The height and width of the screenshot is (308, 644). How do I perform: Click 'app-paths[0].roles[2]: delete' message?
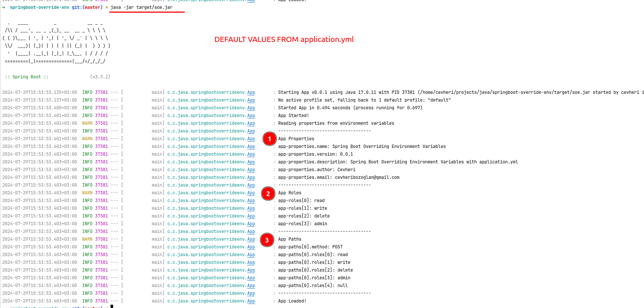[x=315, y=270]
